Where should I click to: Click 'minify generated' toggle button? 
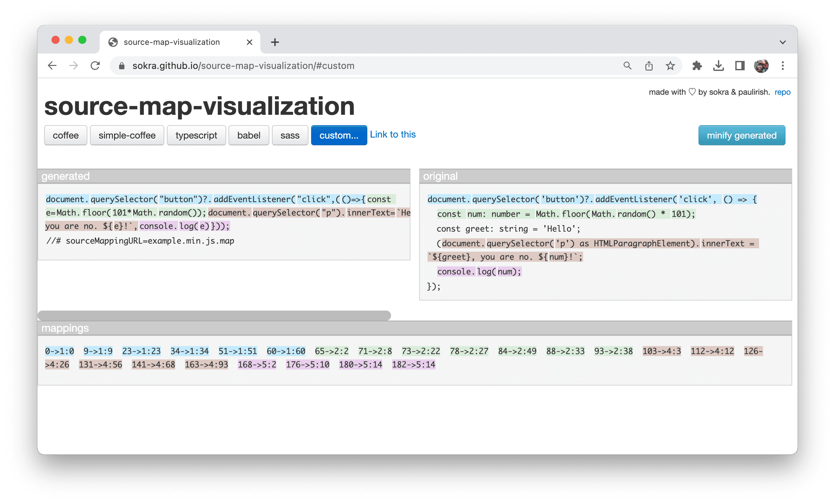pyautogui.click(x=742, y=135)
